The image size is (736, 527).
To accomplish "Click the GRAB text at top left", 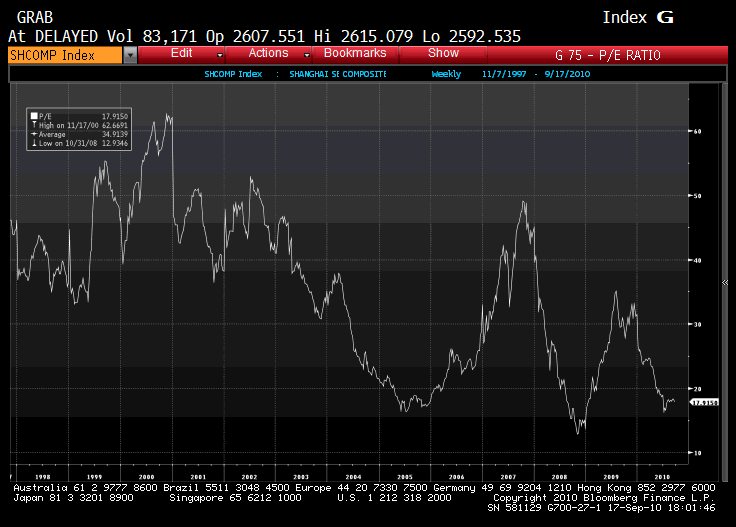I will pyautogui.click(x=35, y=17).
